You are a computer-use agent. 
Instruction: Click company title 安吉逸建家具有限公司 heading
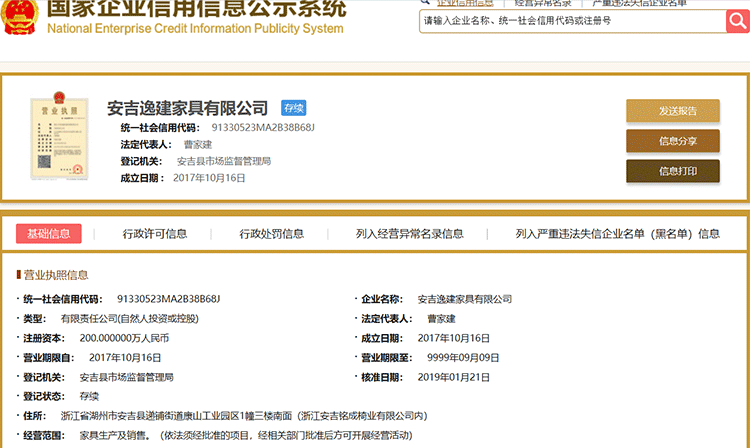[x=187, y=108]
